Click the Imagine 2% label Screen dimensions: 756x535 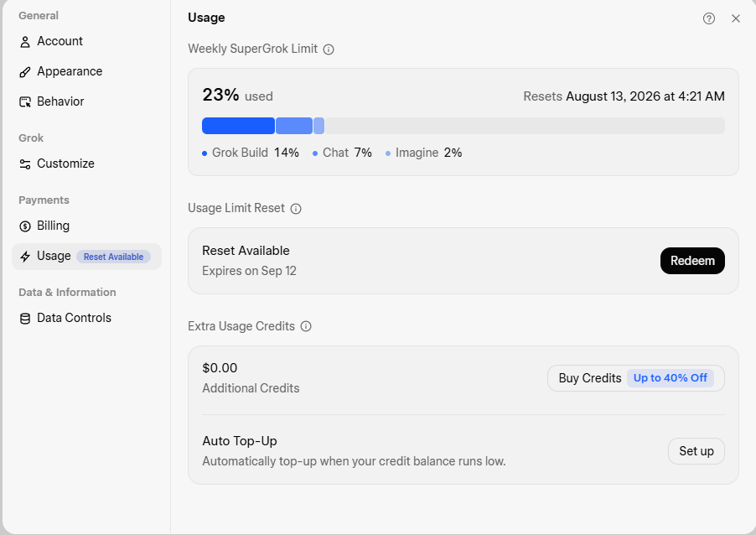(428, 153)
